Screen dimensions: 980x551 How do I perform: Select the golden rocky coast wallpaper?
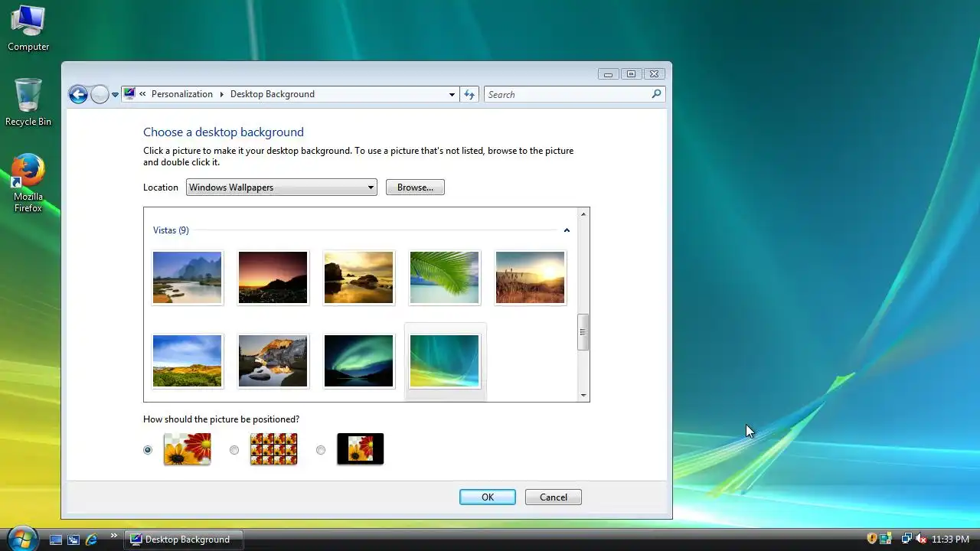point(358,278)
